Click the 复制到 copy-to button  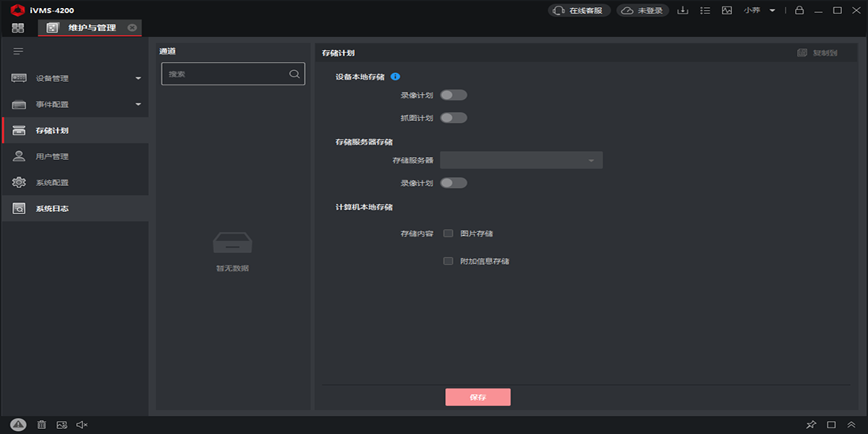coord(817,53)
